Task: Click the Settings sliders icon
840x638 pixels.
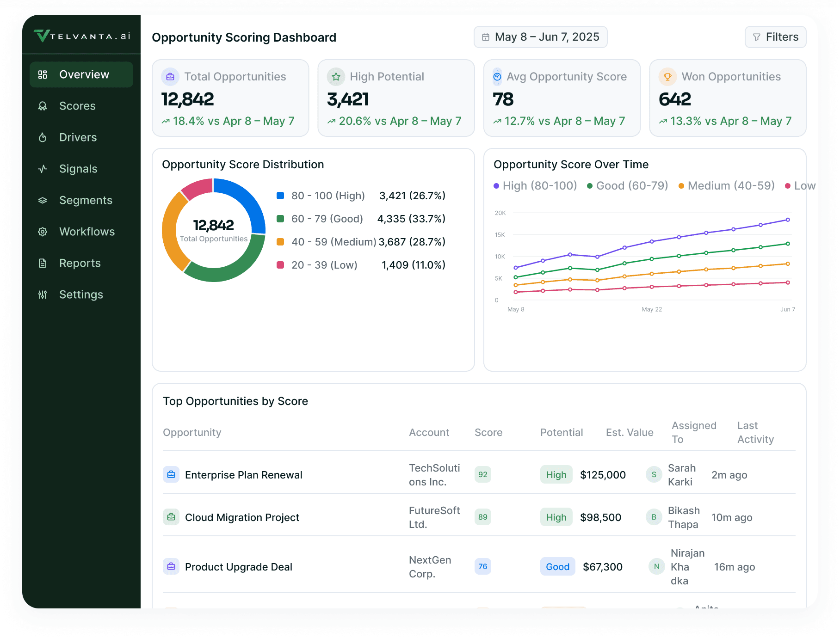Action: [x=43, y=294]
